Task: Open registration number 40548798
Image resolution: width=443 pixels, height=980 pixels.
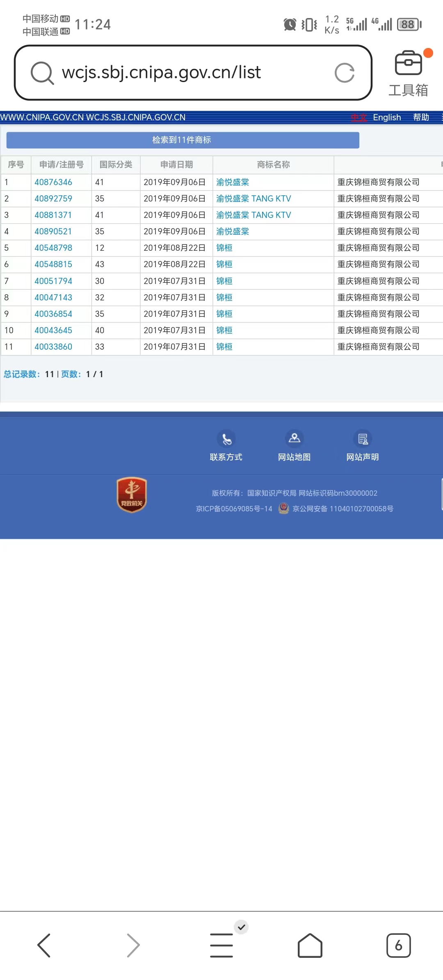Action: click(x=53, y=248)
